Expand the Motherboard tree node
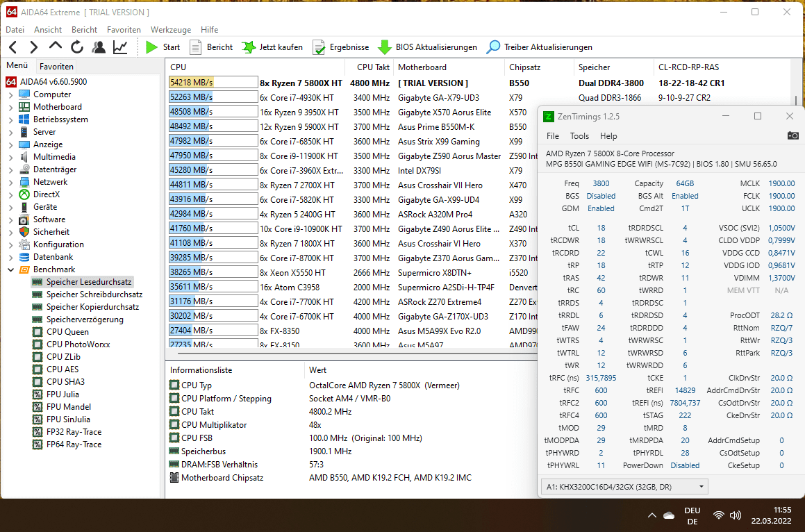805x532 pixels. click(11, 107)
